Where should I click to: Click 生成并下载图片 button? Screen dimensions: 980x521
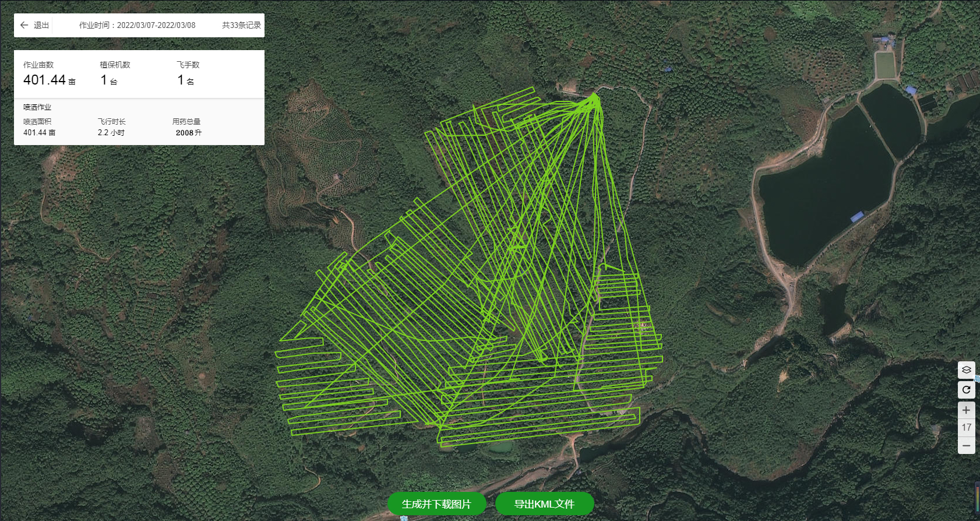(x=436, y=504)
